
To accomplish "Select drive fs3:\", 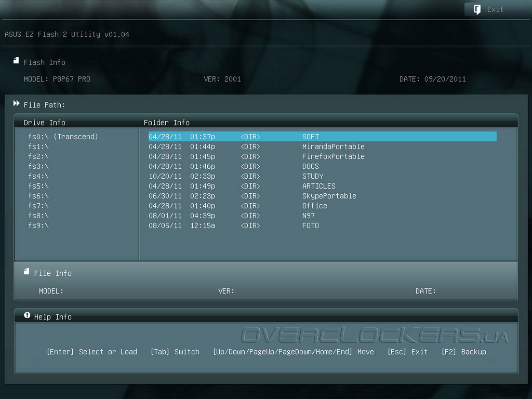I will pos(38,166).
